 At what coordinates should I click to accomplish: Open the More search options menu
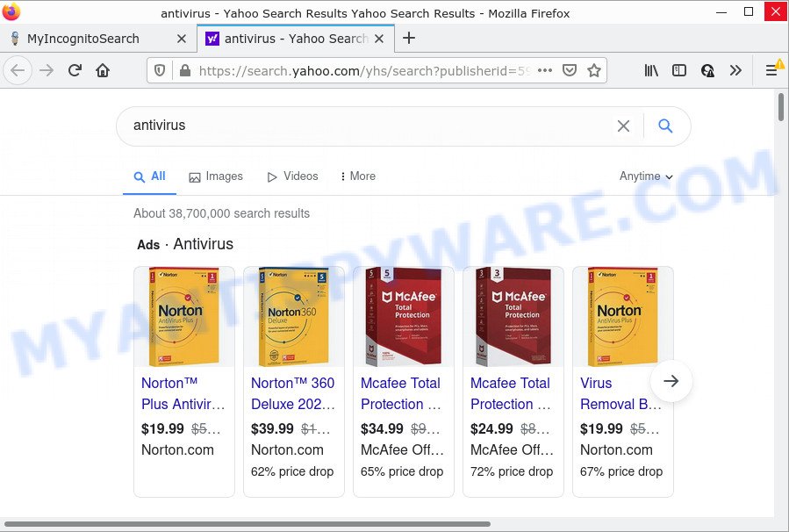click(x=358, y=176)
